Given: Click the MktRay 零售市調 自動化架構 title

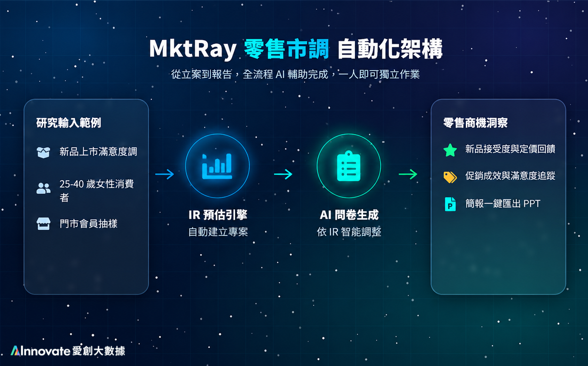Looking at the screenshot, I should tap(296, 49).
